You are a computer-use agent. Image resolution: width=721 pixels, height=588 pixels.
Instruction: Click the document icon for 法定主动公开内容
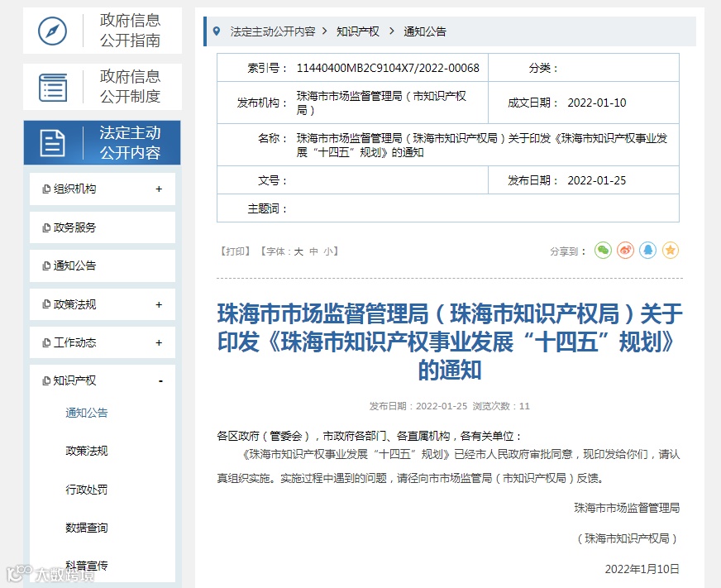(x=52, y=143)
